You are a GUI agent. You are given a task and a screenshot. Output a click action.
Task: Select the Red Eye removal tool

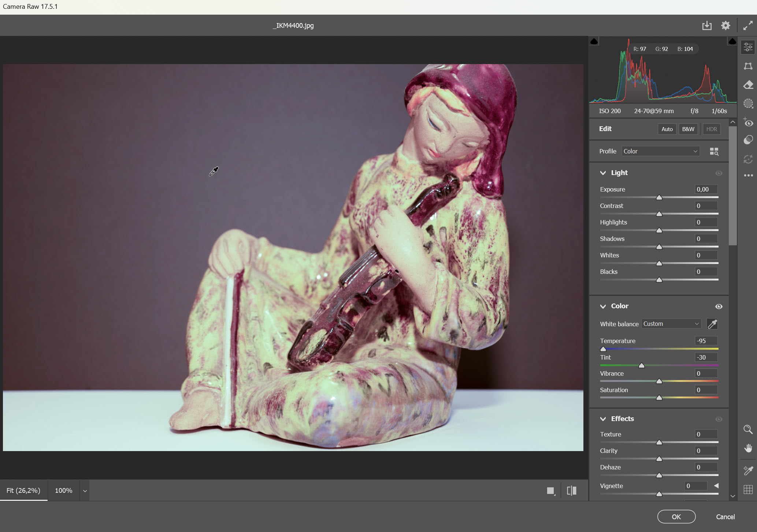point(748,123)
